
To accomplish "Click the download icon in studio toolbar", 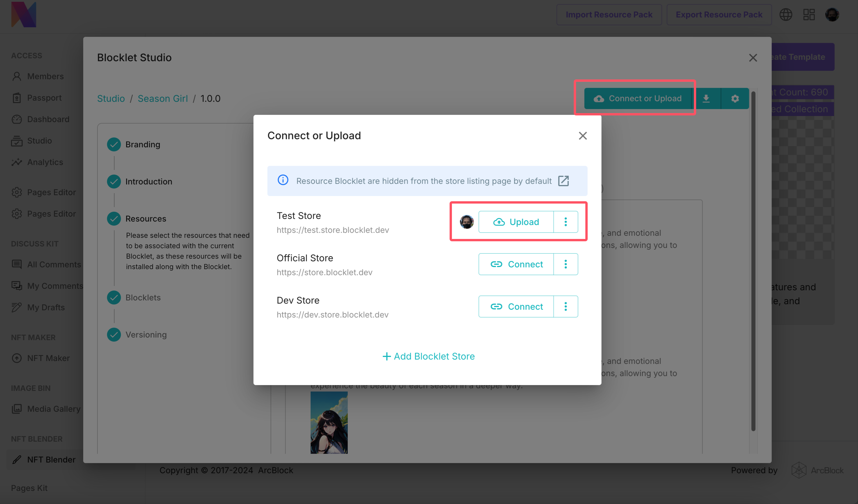I will tap(706, 99).
